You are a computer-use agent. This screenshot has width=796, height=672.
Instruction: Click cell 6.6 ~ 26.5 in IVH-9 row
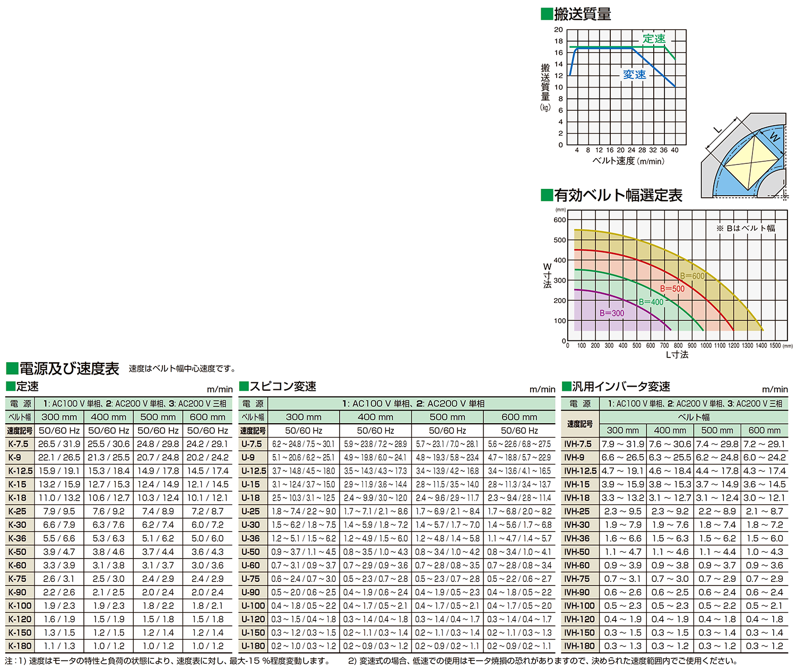coord(623,457)
